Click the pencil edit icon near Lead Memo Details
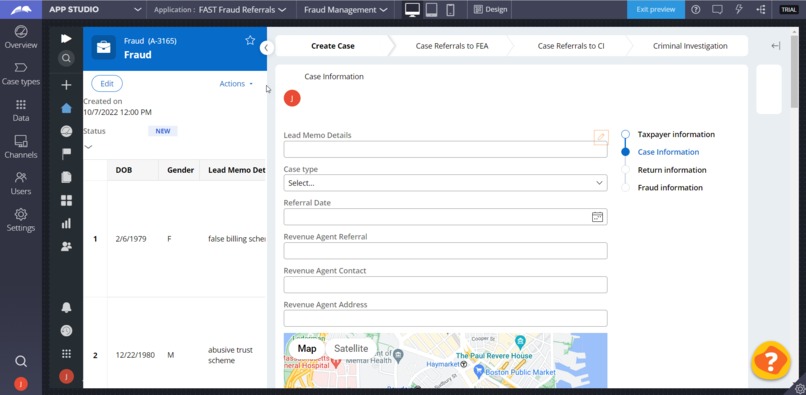Viewport: 806px width, 395px height. tap(601, 137)
